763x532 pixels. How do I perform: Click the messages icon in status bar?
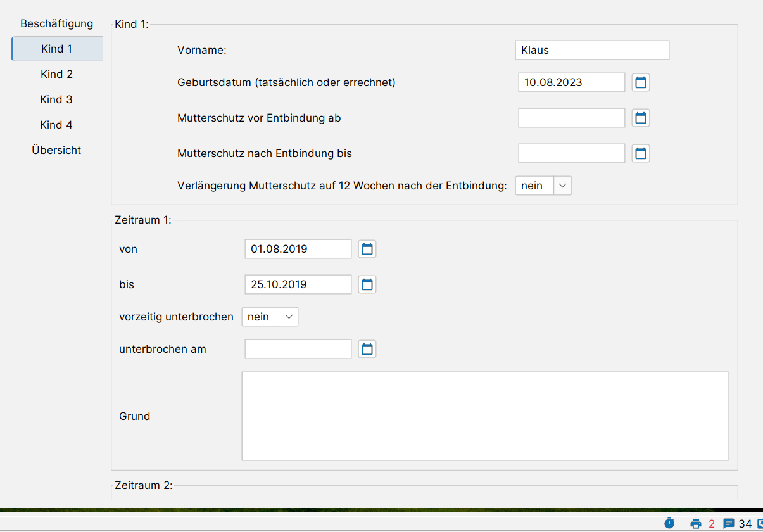pos(729,523)
